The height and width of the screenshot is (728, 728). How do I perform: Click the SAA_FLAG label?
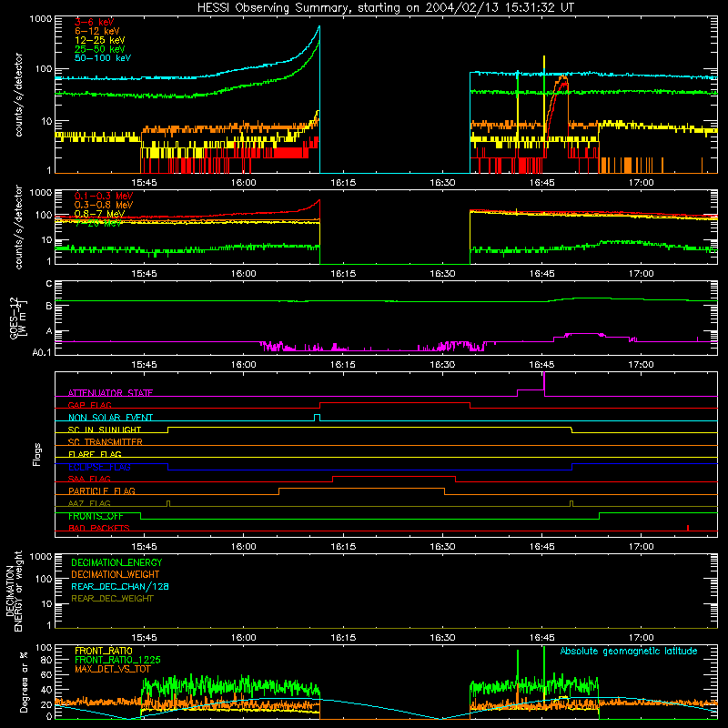pos(89,479)
